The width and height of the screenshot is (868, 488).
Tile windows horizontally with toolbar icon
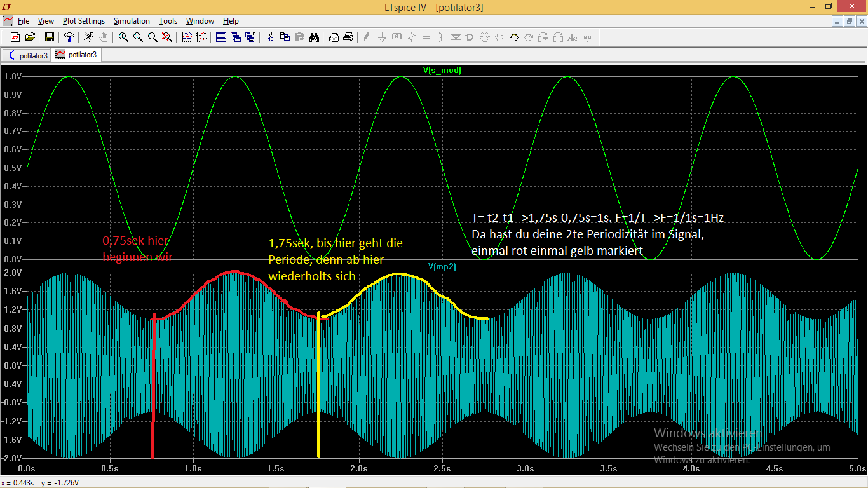pyautogui.click(x=221, y=37)
